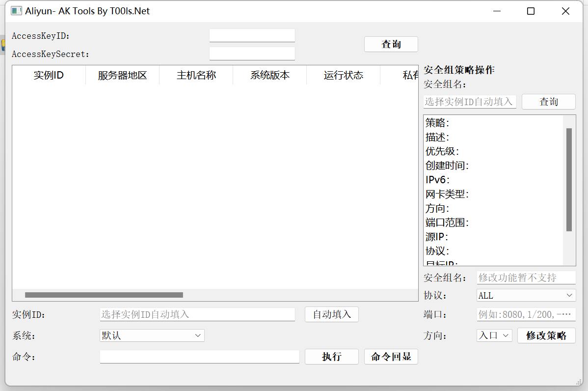Click the 端口范围: line in policy panel

tap(447, 223)
